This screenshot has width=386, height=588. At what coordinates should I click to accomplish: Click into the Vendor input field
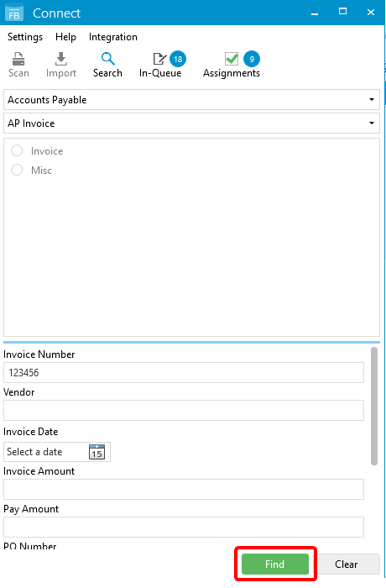point(184,410)
